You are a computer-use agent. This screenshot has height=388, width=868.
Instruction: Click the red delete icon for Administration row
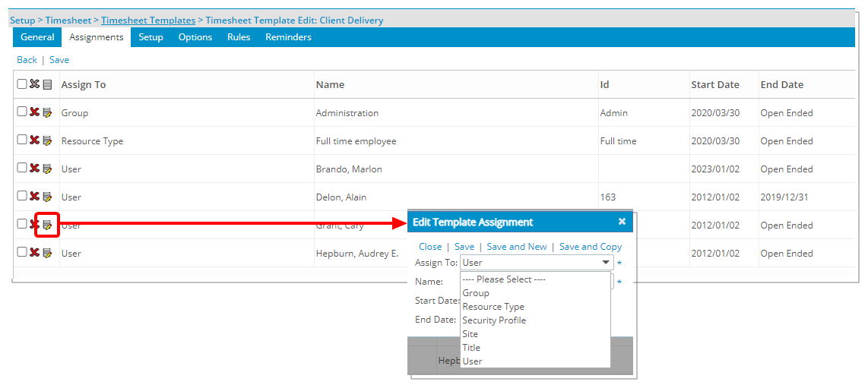[x=34, y=112]
